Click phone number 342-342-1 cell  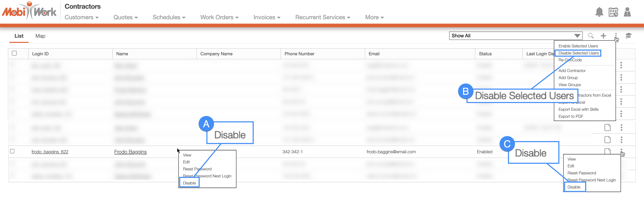(293, 152)
